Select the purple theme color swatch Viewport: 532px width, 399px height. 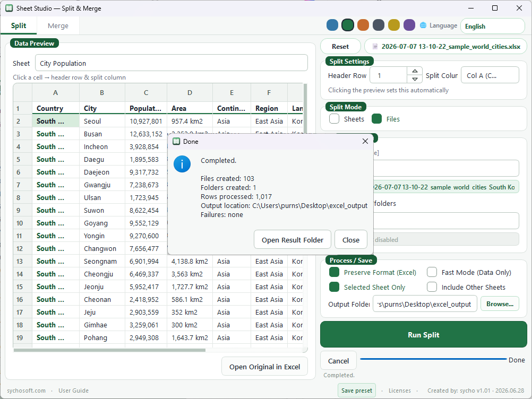click(409, 25)
